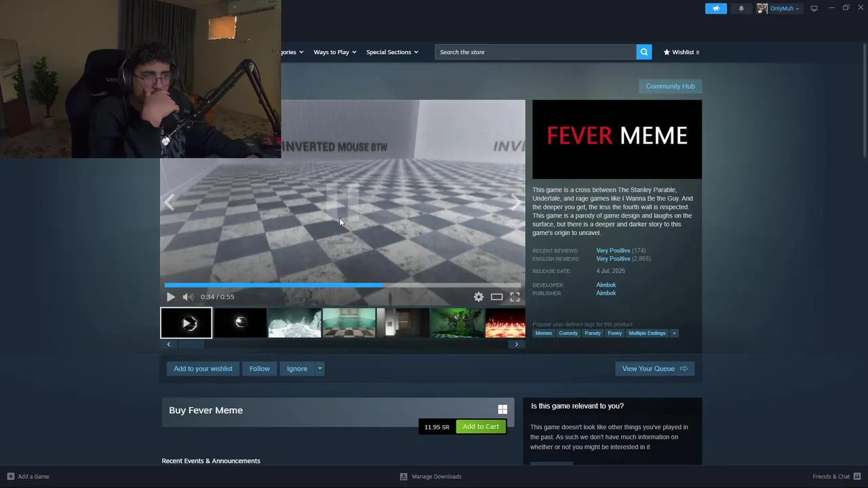Select the first trailer thumbnail with play icon

(x=186, y=323)
